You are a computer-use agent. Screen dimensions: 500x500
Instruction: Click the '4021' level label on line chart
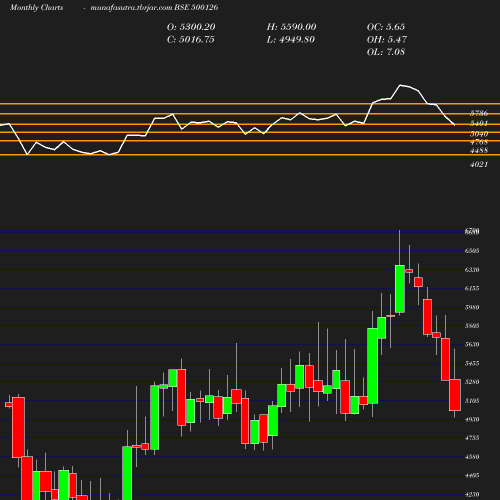click(479, 164)
